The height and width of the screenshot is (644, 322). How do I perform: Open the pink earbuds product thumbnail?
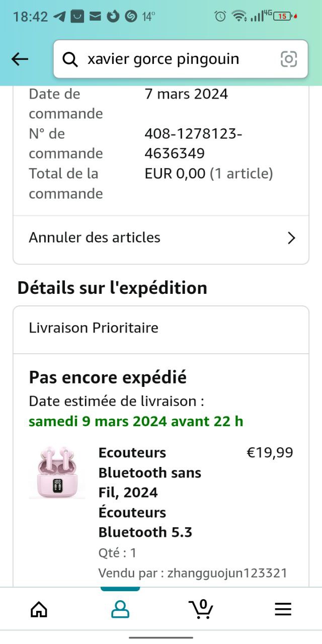click(x=57, y=472)
